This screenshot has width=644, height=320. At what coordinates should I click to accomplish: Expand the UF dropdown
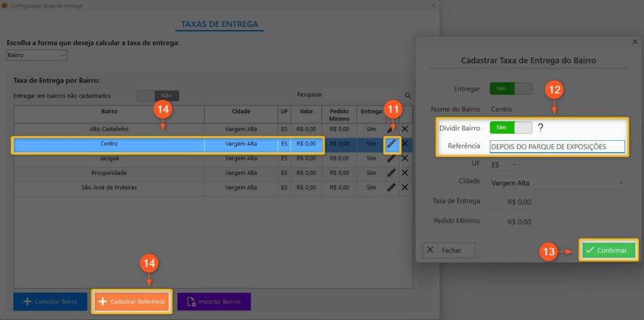504,165
